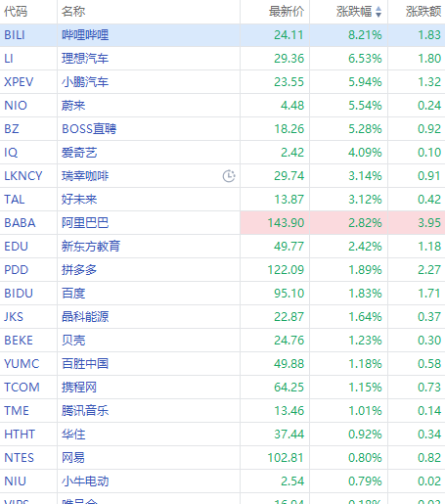Click the 代码 column header
445x504 pixels.
(16, 12)
